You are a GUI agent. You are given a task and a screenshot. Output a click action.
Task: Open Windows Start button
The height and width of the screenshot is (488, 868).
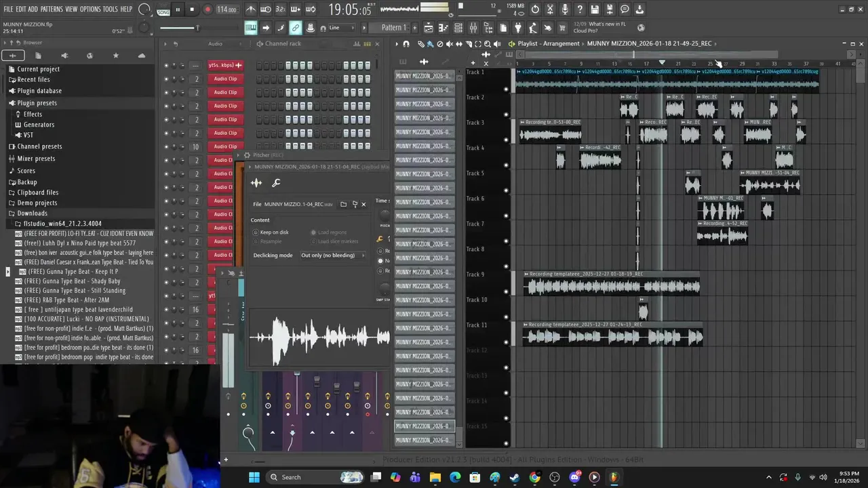(x=254, y=477)
